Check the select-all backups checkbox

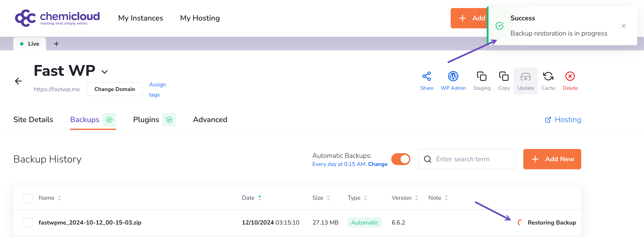pyautogui.click(x=28, y=198)
